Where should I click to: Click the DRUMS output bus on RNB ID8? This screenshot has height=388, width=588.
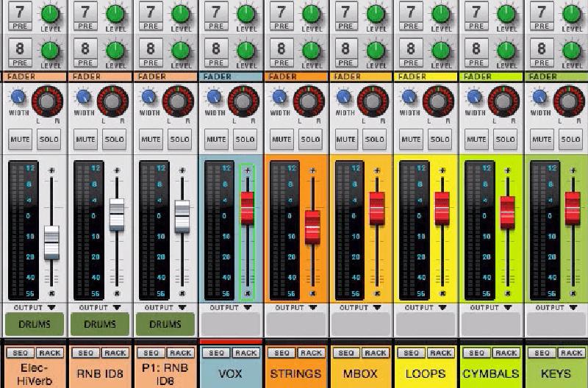coord(100,324)
